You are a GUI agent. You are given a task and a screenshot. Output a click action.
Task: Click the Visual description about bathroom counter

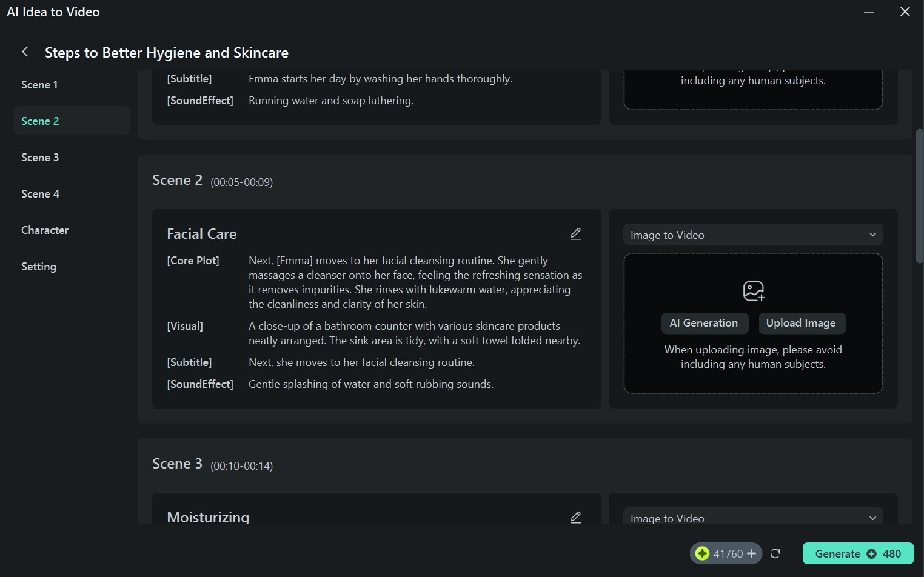(415, 333)
